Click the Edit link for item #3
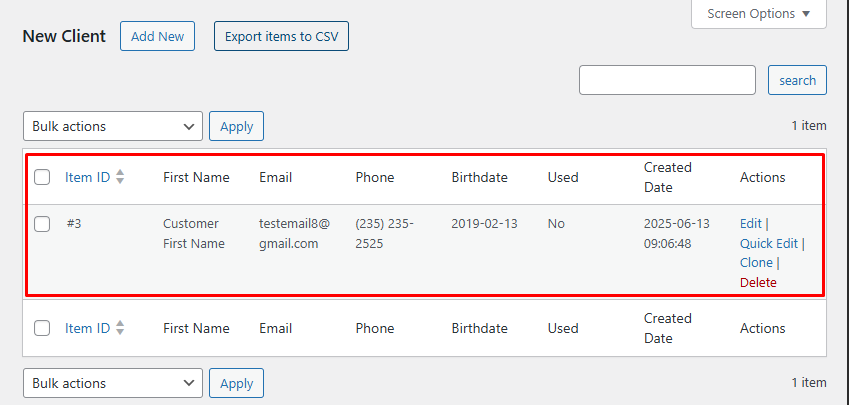 750,223
